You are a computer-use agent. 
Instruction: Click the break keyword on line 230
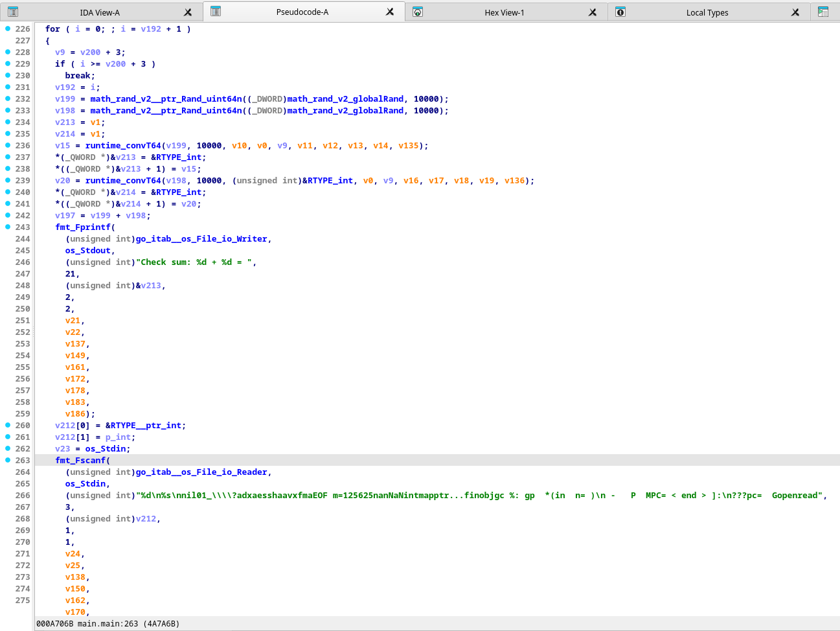(78, 76)
